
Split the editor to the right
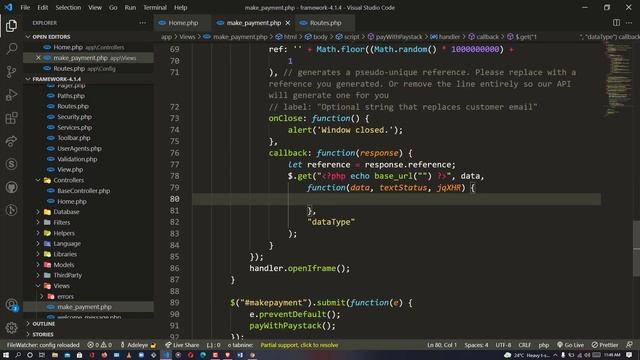[x=616, y=23]
